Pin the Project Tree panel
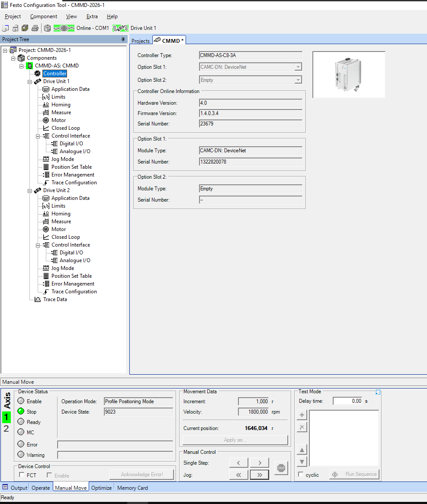 (x=123, y=39)
